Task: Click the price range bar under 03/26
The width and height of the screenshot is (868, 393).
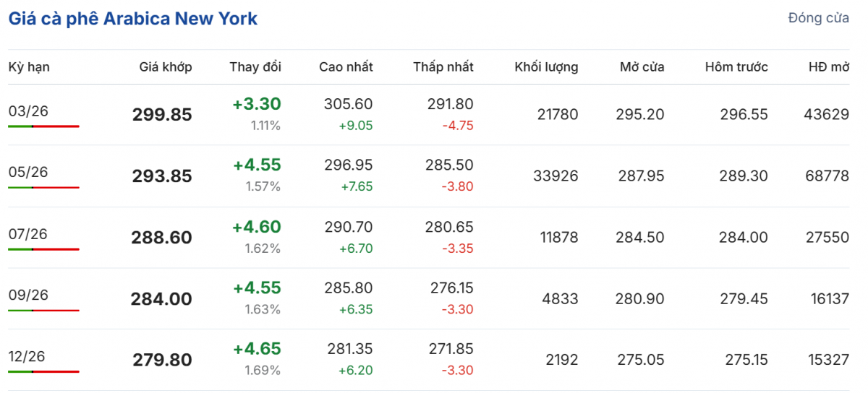Action: (43, 126)
